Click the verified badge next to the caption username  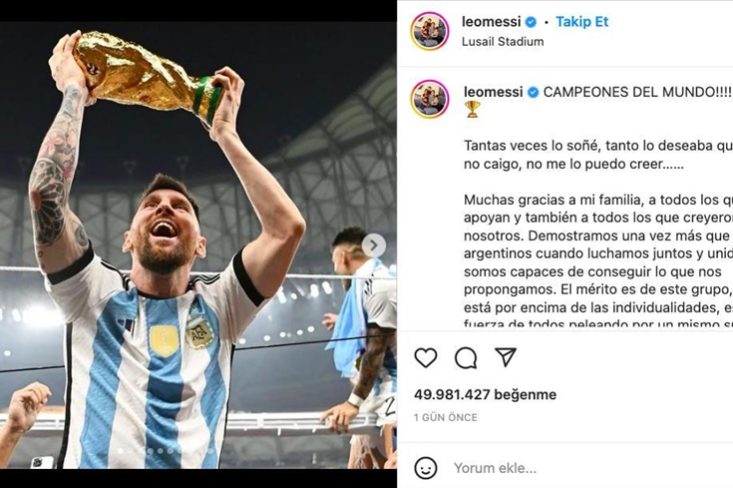pos(532,92)
